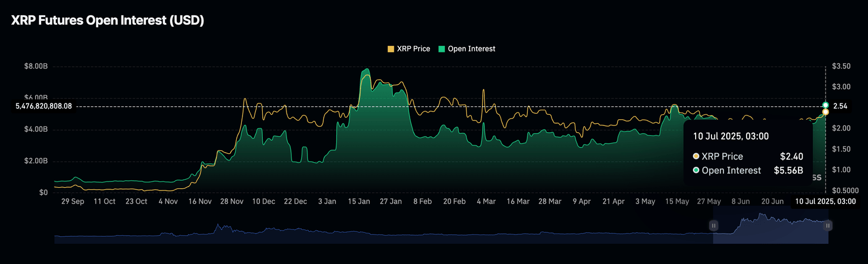868x264 pixels.
Task: Click the yellow dot in the tooltip
Action: point(696,157)
